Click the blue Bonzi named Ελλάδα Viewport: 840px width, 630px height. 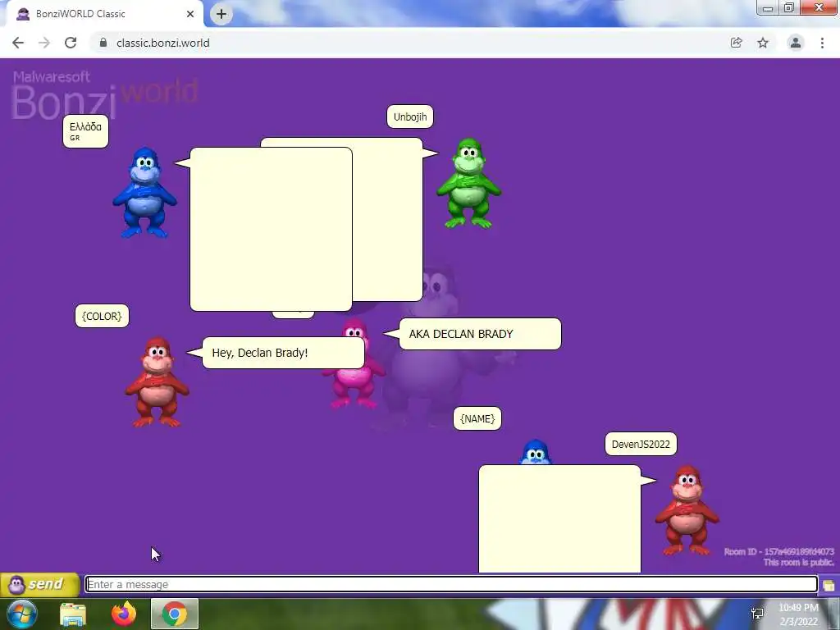pyautogui.click(x=144, y=193)
